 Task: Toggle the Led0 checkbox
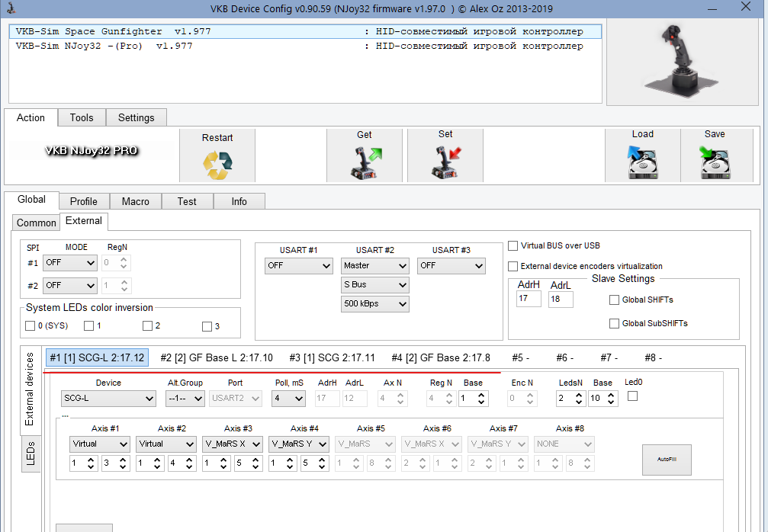[x=633, y=396]
